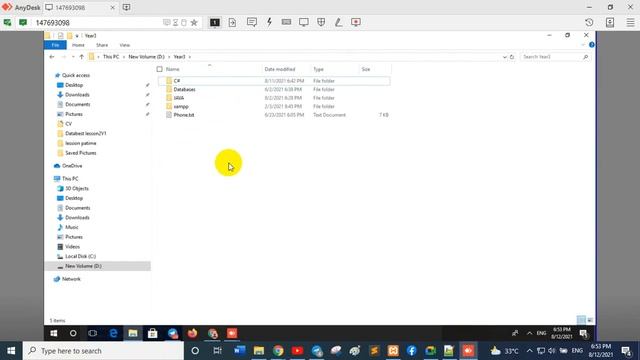
Task: Click the AnyDesk address field 147693098
Action: point(98,22)
